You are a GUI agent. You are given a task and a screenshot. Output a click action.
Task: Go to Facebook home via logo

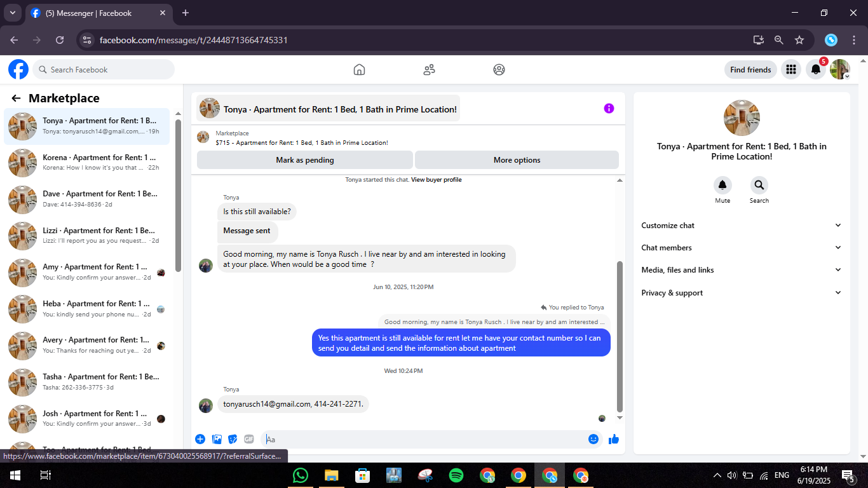click(x=18, y=69)
